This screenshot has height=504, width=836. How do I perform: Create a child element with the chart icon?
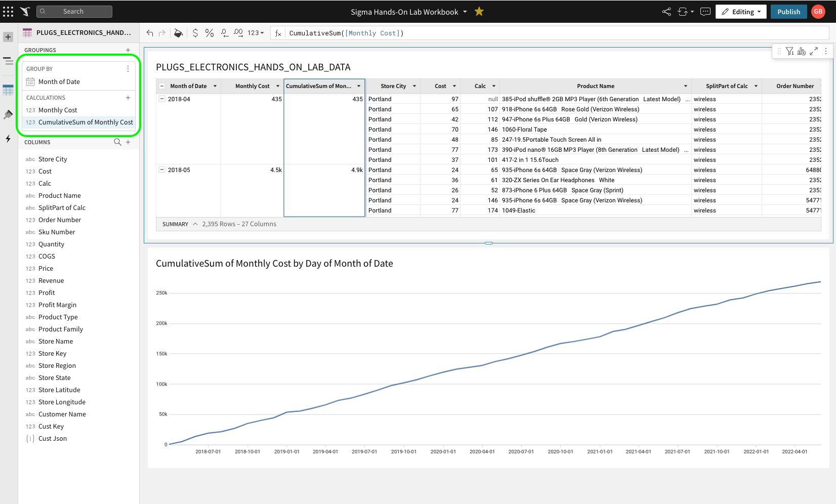(x=802, y=51)
